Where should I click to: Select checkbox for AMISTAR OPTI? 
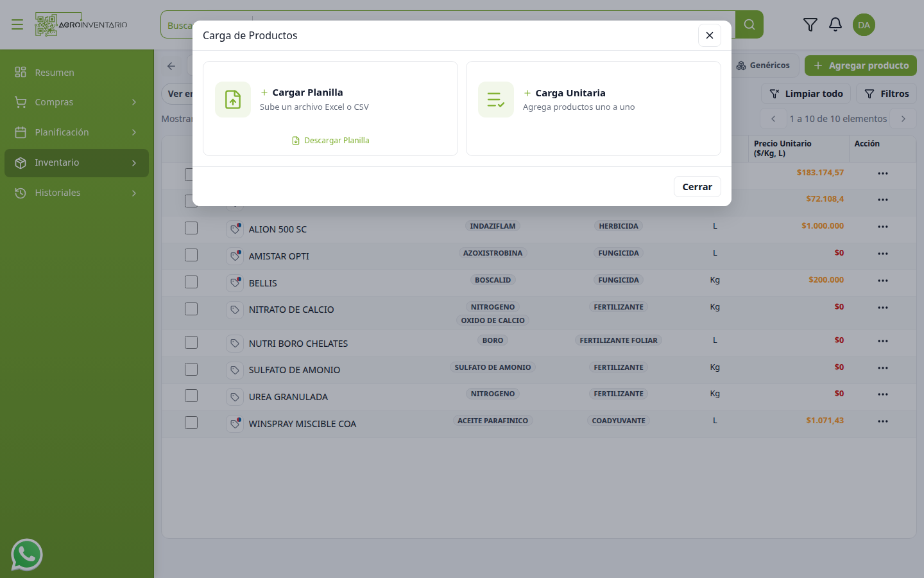[191, 255]
